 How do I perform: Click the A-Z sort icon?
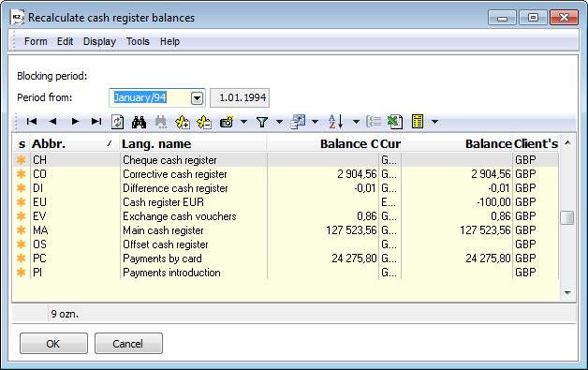tap(335, 122)
